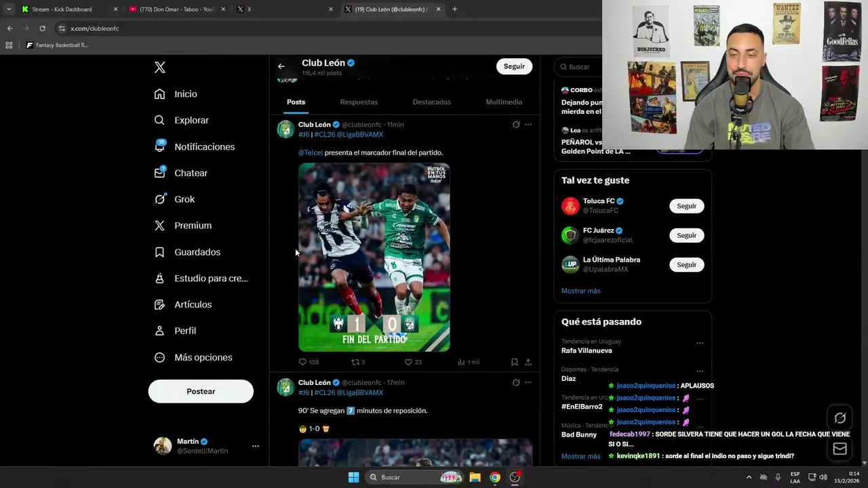
Task: Switch to Respuestas tab
Action: (359, 102)
